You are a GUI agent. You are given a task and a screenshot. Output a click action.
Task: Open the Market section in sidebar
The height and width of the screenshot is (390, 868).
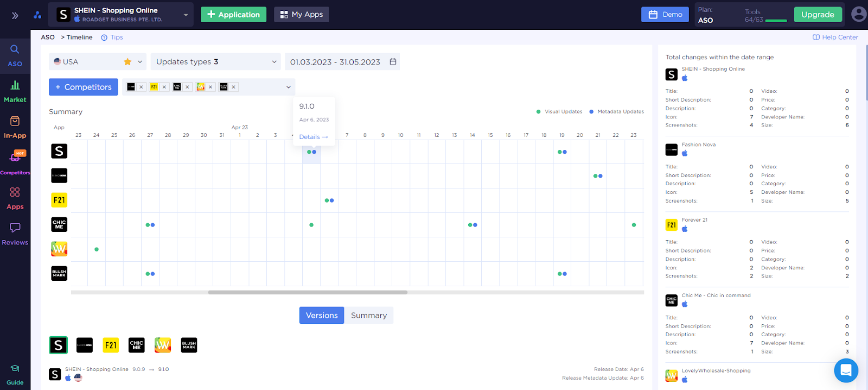[15, 92]
